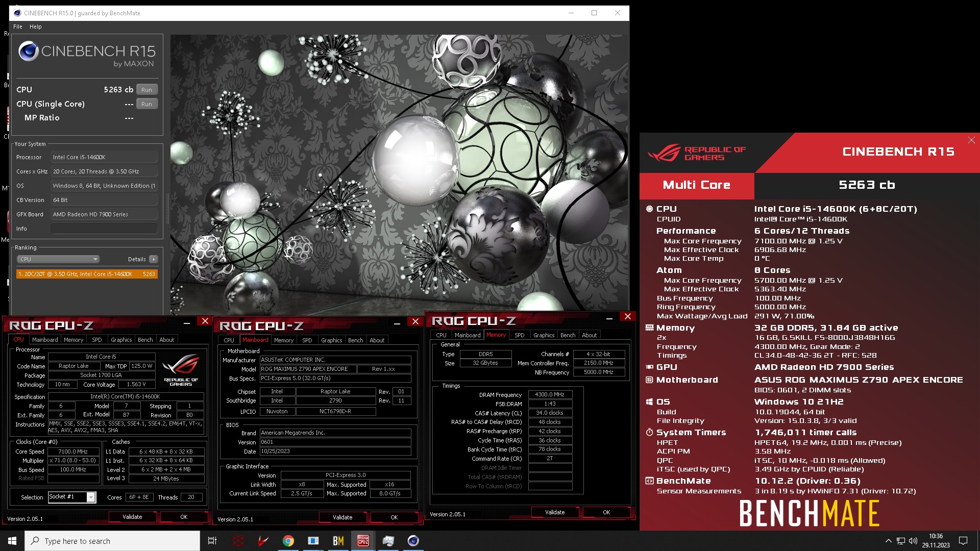Click OK in left CPU-Z window
This screenshot has width=980, height=551.
(x=184, y=517)
